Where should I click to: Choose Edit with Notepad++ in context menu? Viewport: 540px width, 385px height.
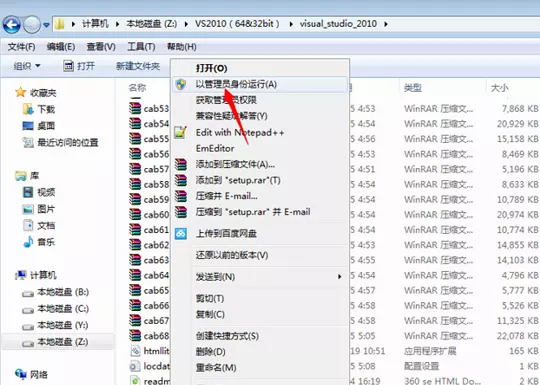(x=240, y=133)
